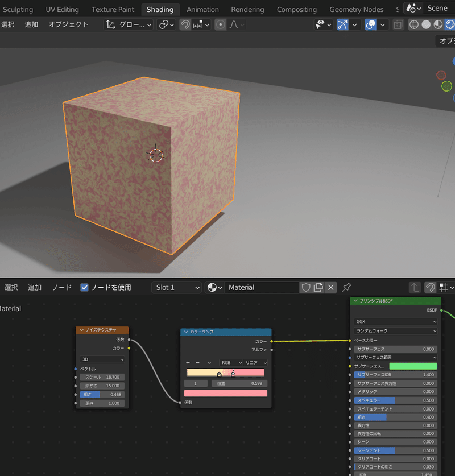Screen dimensions: 455x476
Task: Switch viewport shading to rendered
Action: point(450,24)
